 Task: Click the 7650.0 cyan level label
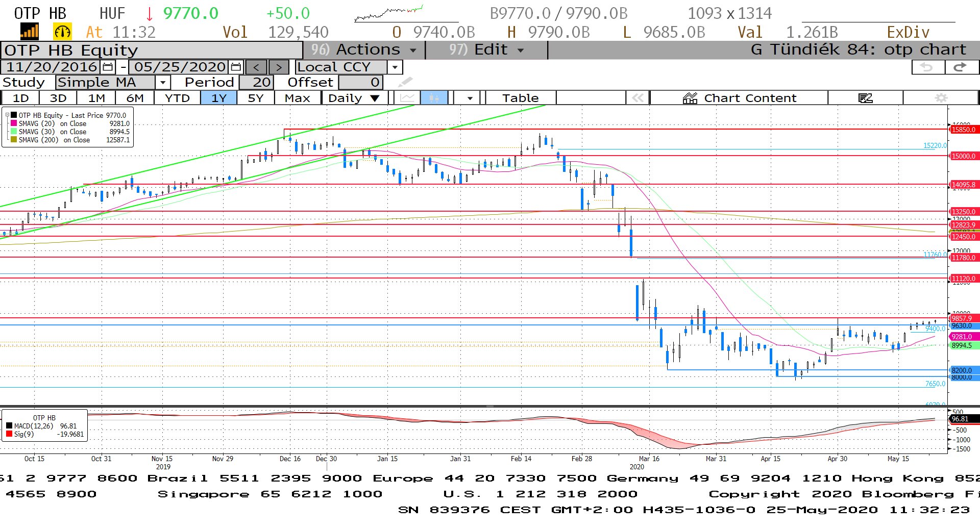pos(935,384)
